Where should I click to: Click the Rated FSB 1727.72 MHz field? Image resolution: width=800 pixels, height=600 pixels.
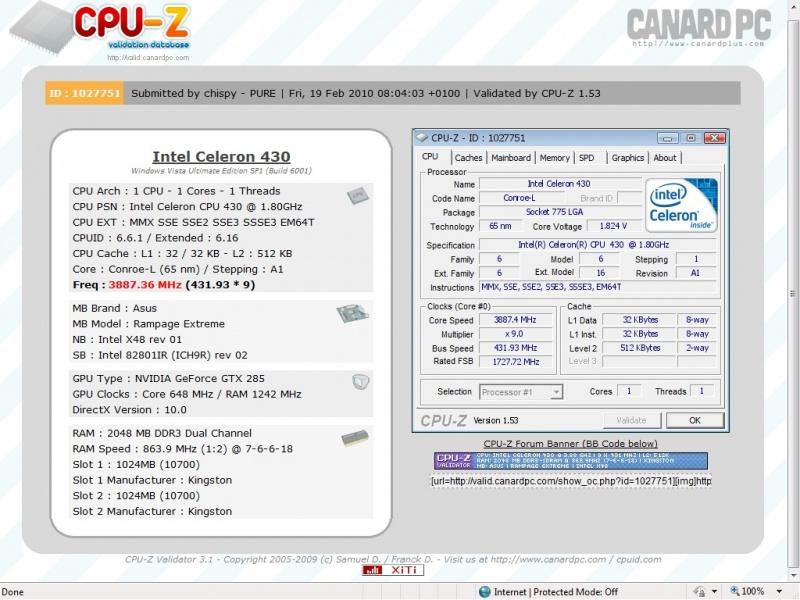point(515,362)
